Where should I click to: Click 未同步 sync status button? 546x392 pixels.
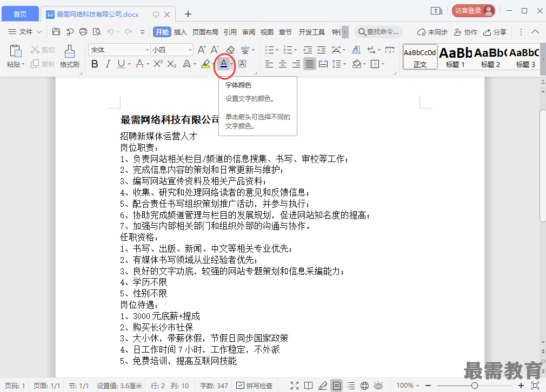click(432, 32)
